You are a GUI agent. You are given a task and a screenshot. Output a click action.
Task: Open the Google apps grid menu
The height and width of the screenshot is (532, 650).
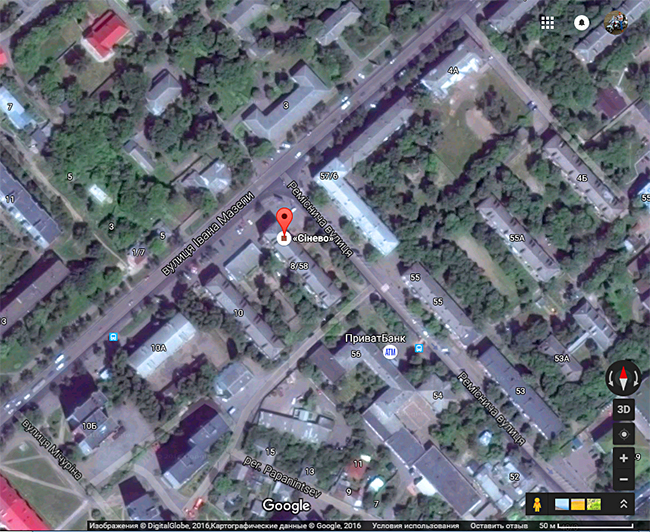click(548, 22)
